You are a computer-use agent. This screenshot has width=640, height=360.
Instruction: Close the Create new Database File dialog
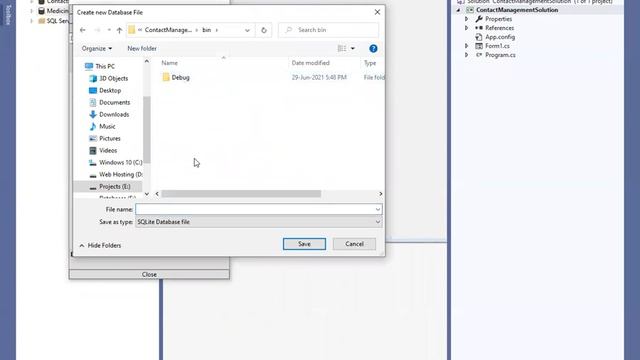pyautogui.click(x=377, y=12)
